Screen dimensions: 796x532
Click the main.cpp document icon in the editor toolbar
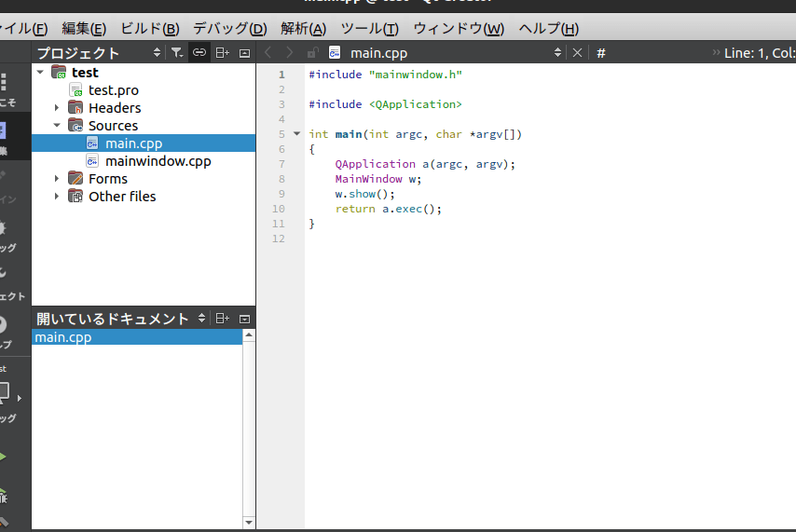point(335,53)
